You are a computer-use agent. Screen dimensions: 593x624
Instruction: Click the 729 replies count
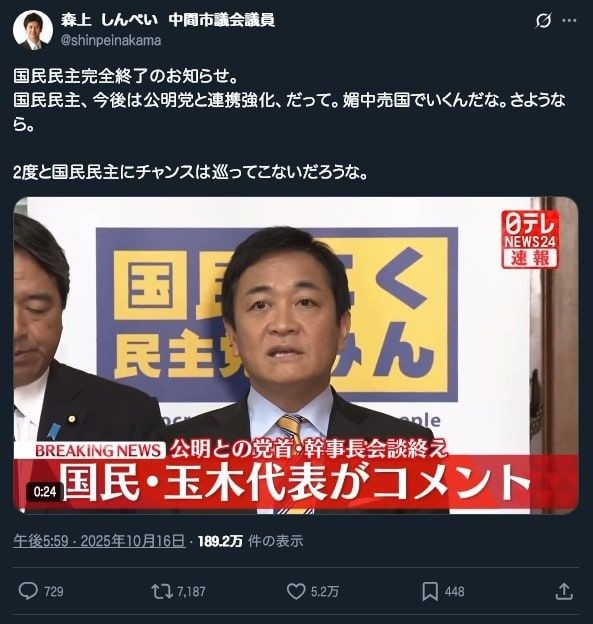click(x=54, y=592)
